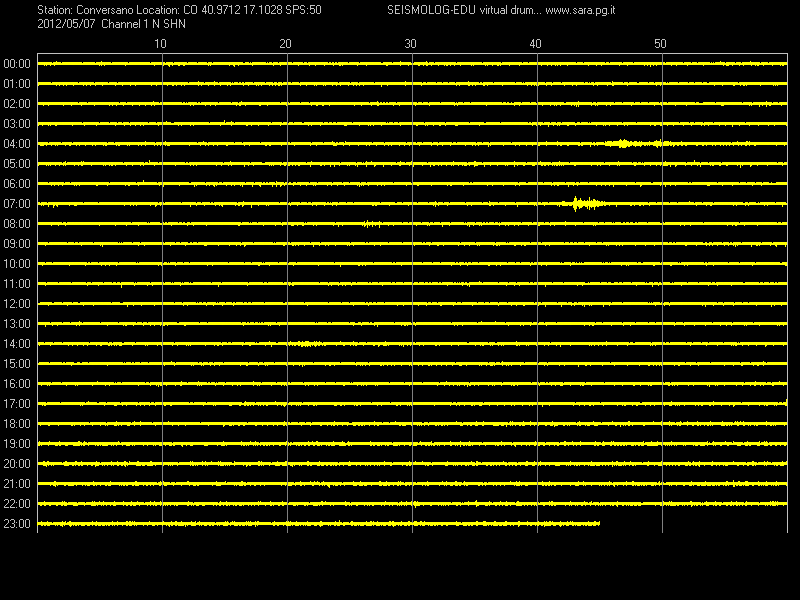This screenshot has height=600, width=800.
Task: Click the 09:00 hour label
Action: pos(17,244)
